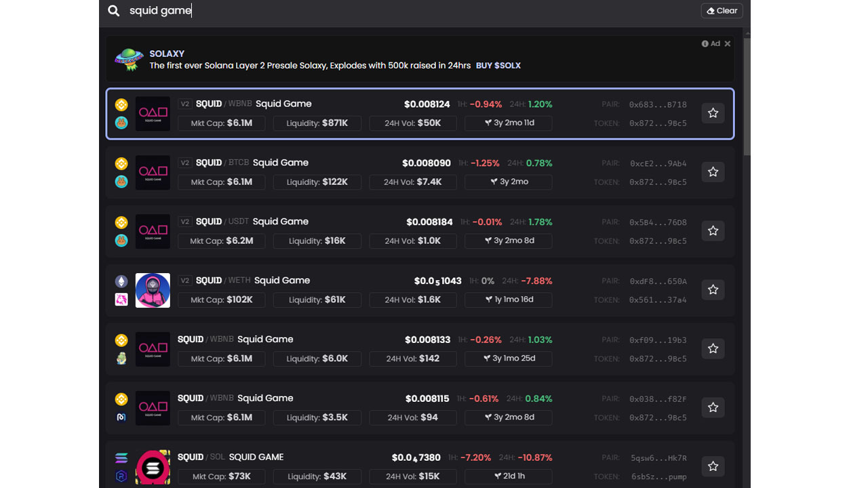Favorite the SQUID/WBNB $6.0K liquidity pair
Viewport: 868px width, 488px height.
pos(713,349)
